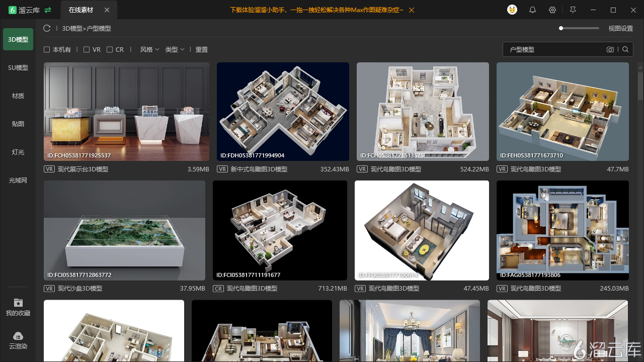The image size is (644, 362).
Task: Click the 245.03MB file size
Action: 614,289
